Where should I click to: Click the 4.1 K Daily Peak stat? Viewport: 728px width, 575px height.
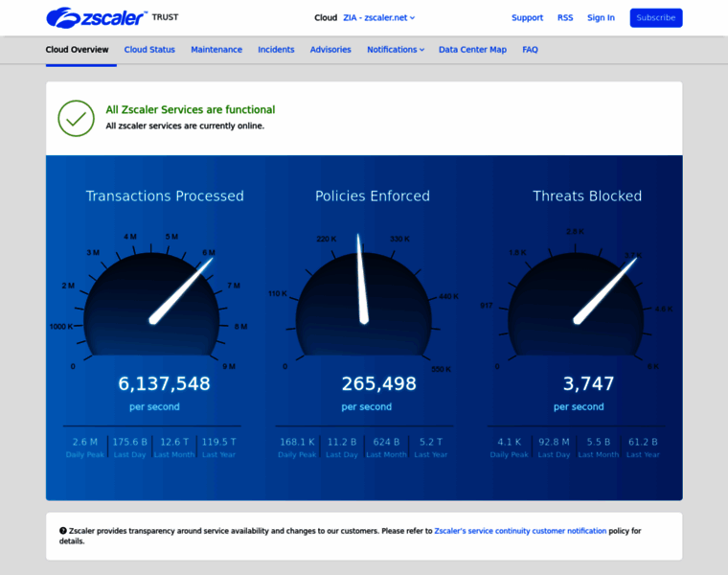pyautogui.click(x=510, y=448)
